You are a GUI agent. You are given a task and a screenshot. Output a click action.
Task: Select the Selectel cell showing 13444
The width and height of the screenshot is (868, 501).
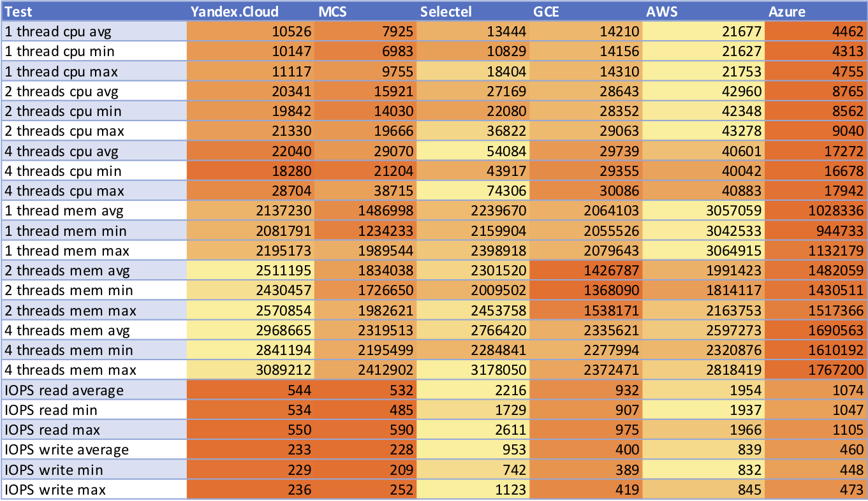(x=473, y=31)
